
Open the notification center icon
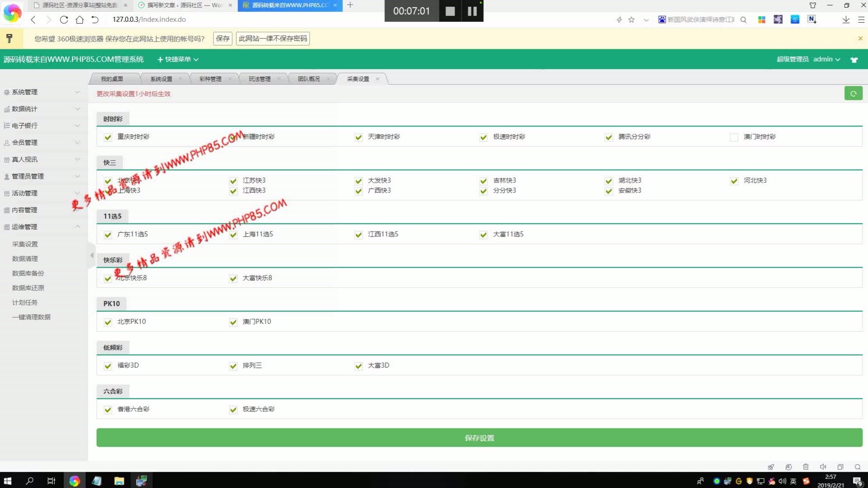coord(857,481)
